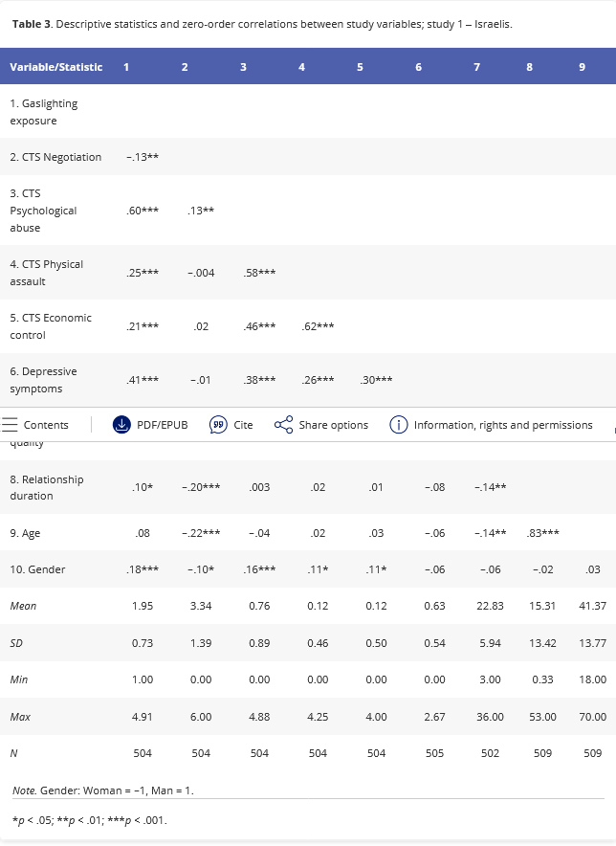Click the PDF/EPUB text label
Image resolution: width=616 pixels, height=846 pixels.
point(163,425)
